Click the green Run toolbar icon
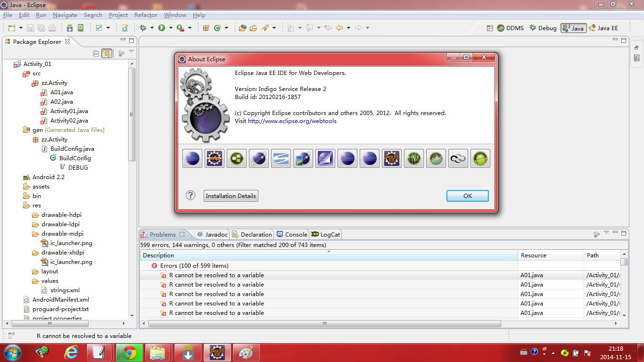Screen dimensions: 644x362 pos(162,28)
